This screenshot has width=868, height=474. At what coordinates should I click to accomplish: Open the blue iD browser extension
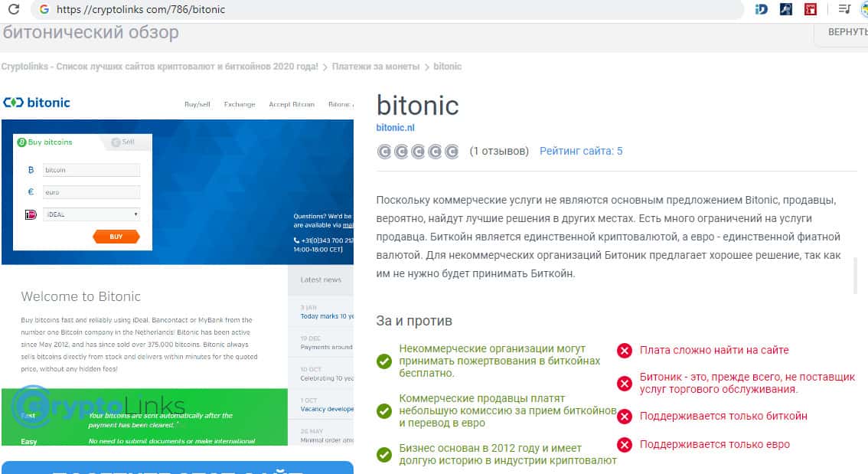[761, 9]
